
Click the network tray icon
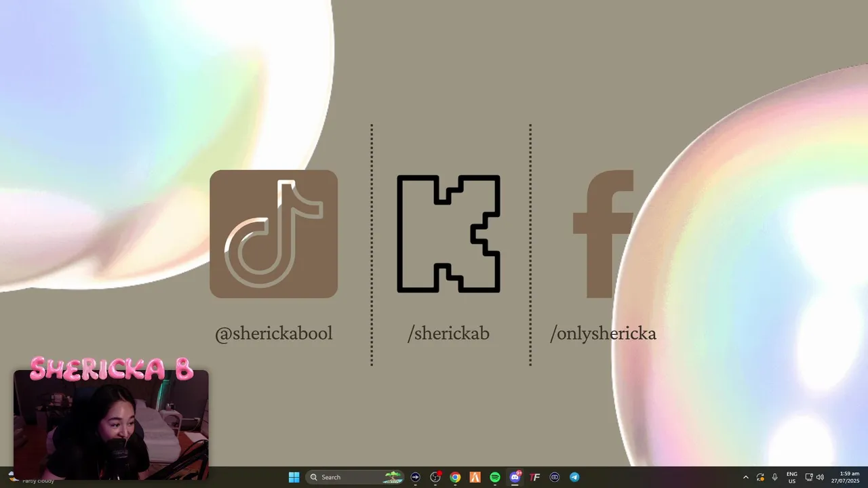pos(809,477)
